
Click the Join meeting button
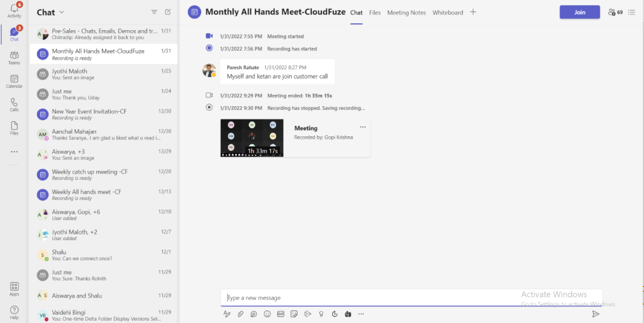579,13
